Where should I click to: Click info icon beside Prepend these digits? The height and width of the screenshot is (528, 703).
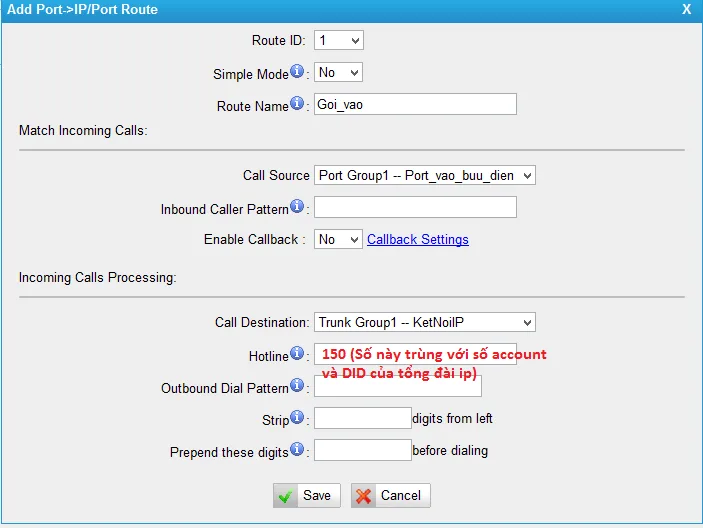point(297,451)
